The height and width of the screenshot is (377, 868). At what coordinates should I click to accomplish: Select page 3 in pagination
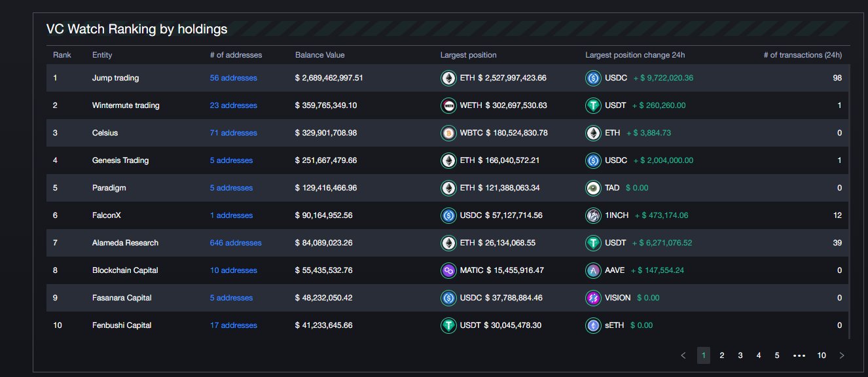740,355
